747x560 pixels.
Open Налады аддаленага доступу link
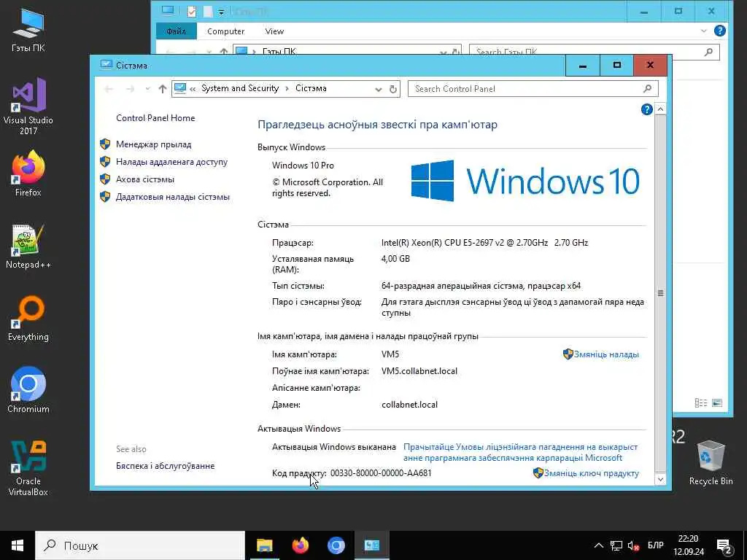(171, 162)
